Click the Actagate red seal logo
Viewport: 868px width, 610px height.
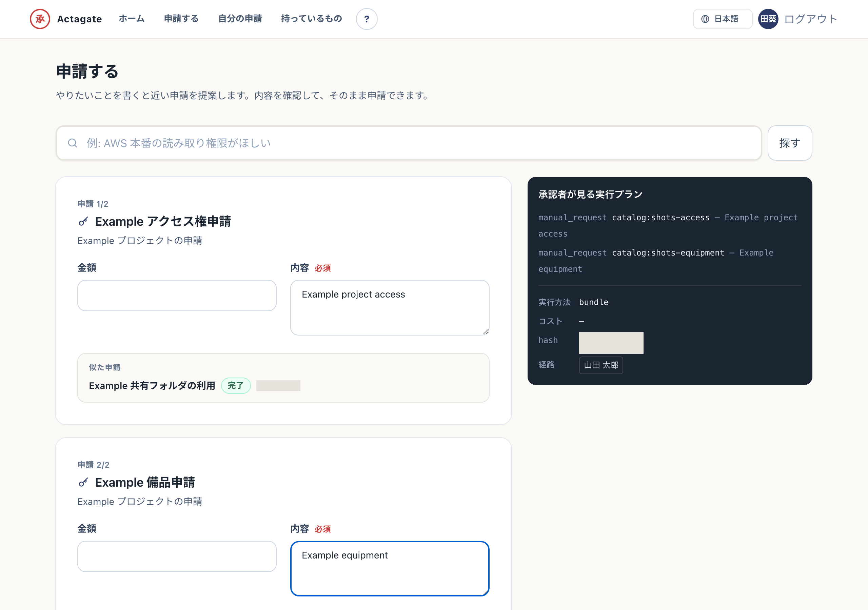coord(40,19)
